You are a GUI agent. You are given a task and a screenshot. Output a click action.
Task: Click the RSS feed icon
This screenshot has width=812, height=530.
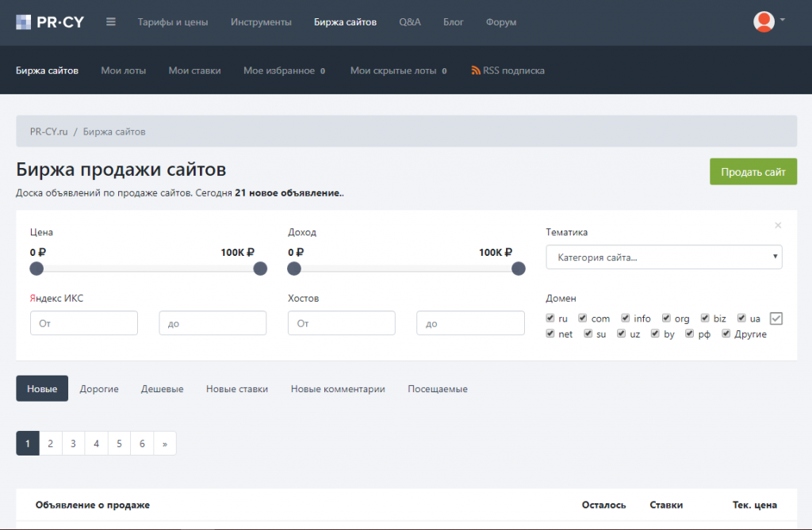pos(476,71)
